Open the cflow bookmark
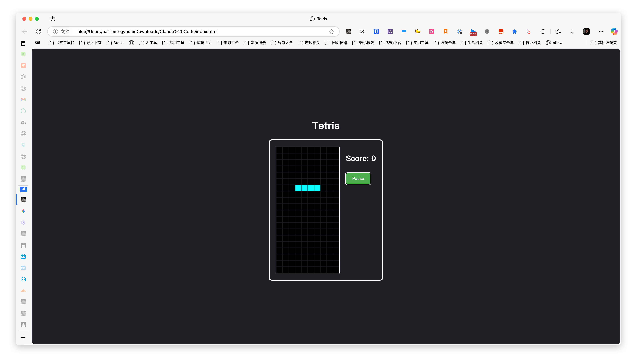The height and width of the screenshot is (364, 637). 554,43
